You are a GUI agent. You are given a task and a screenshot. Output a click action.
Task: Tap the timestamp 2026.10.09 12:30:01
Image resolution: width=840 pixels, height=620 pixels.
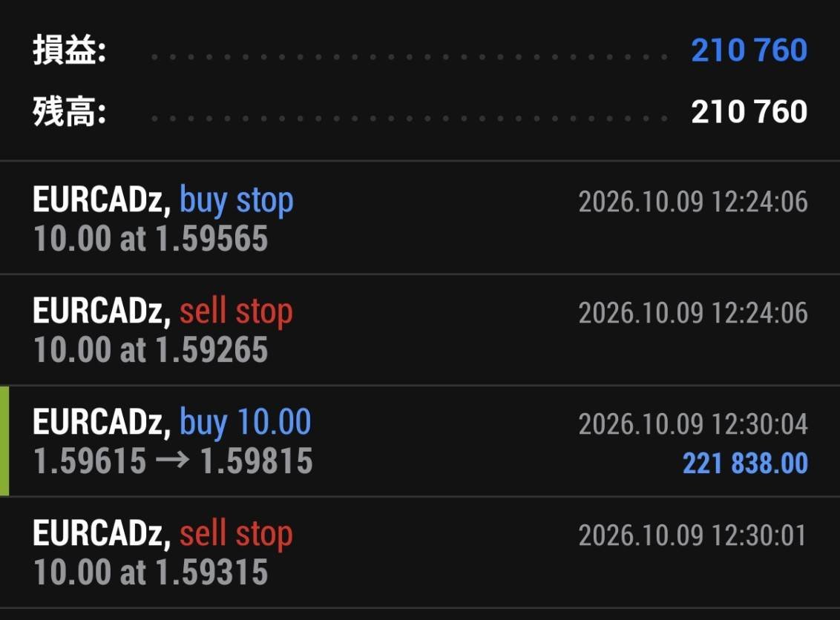tap(692, 535)
